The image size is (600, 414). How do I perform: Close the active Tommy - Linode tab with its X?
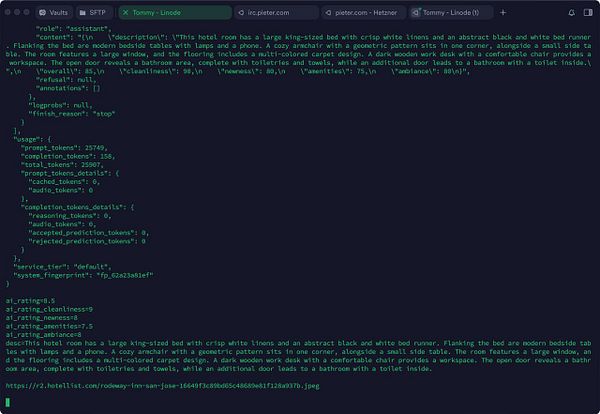126,13
